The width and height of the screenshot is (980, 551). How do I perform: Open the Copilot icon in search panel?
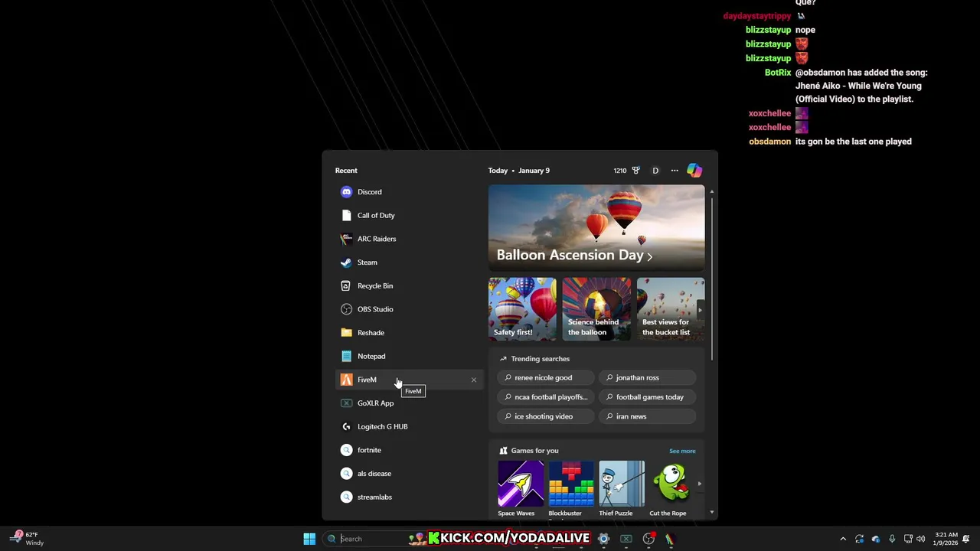point(694,171)
